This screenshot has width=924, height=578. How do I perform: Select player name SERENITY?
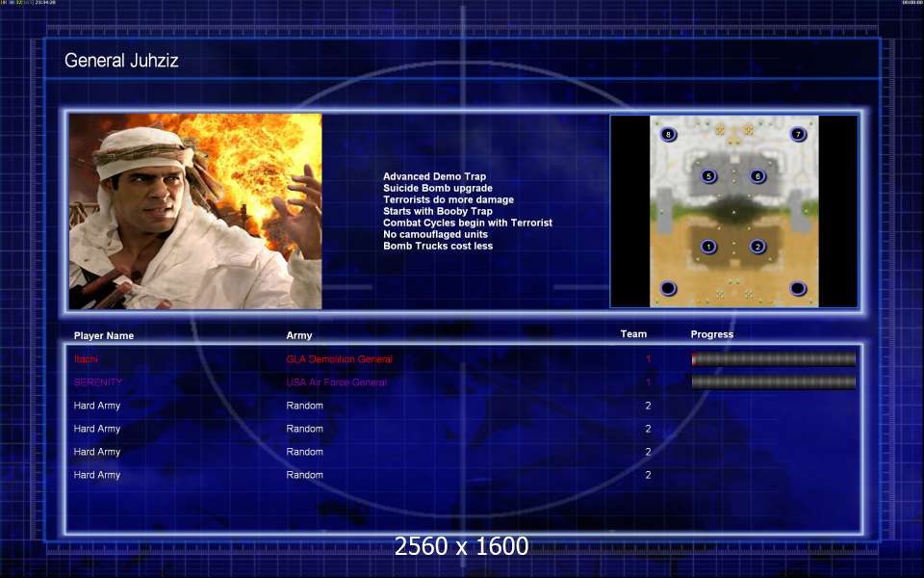pos(98,382)
